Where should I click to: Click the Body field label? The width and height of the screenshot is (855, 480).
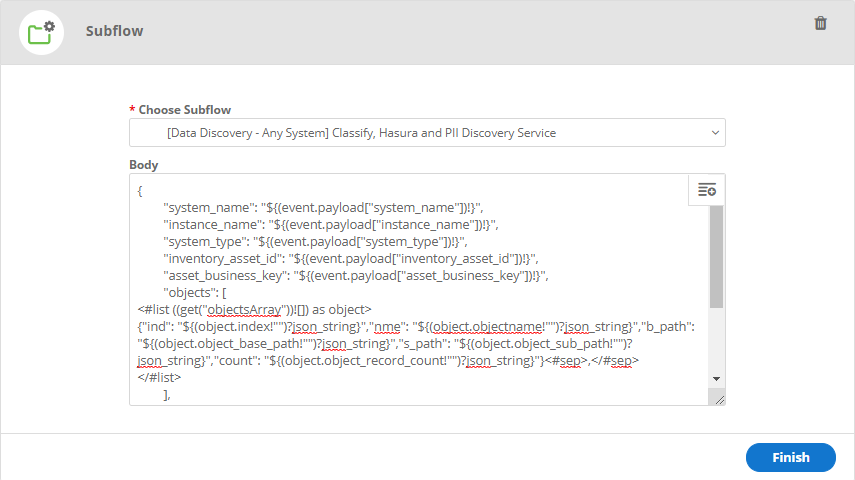pos(143,165)
